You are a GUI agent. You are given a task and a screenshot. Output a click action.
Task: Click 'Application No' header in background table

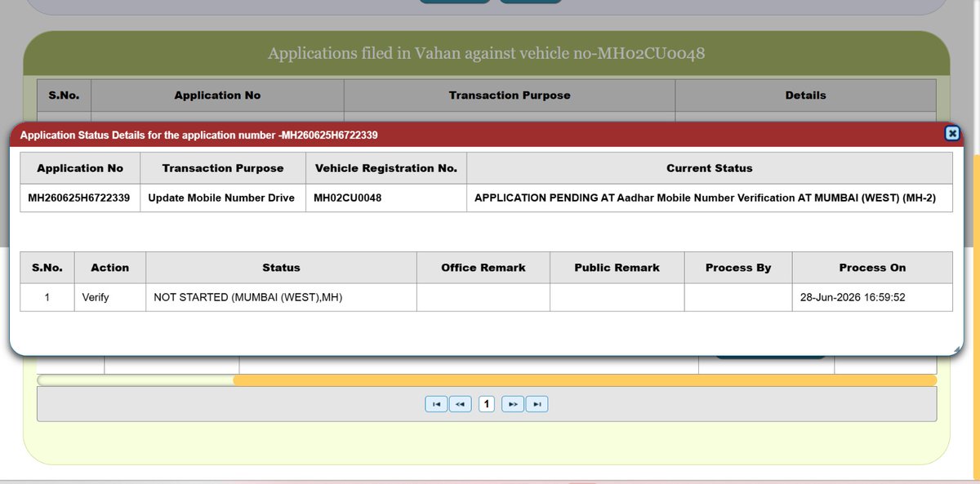(x=217, y=95)
